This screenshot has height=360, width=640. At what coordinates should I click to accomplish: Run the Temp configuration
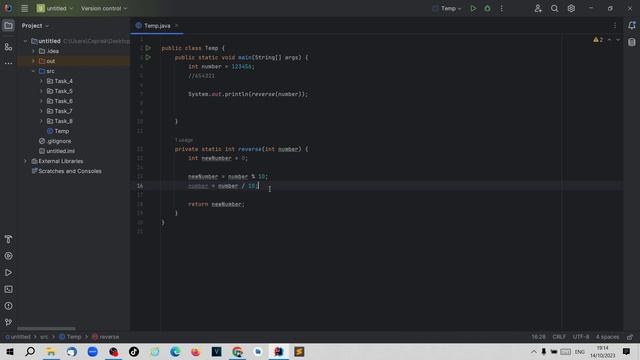[473, 8]
